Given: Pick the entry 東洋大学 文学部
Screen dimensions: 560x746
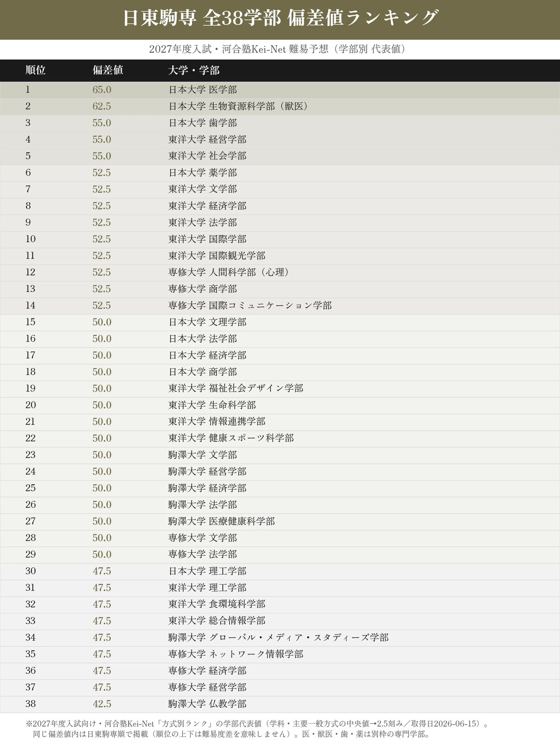Looking at the screenshot, I should (203, 189).
